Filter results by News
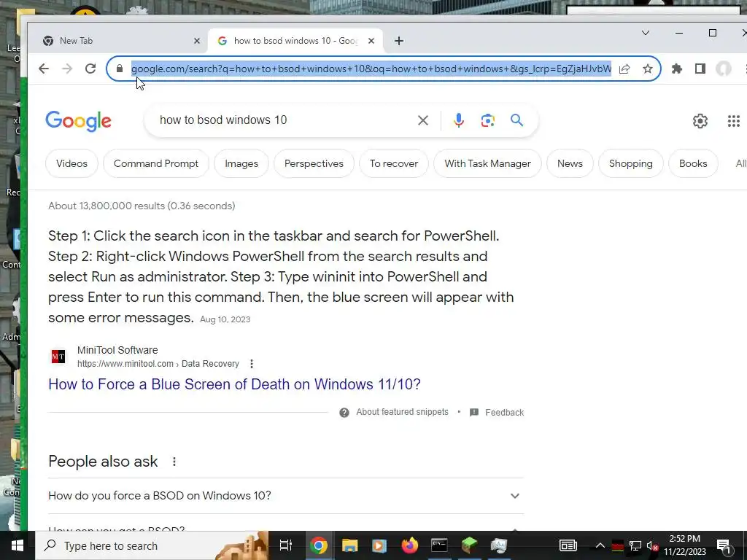This screenshot has width=747, height=560. point(570,163)
